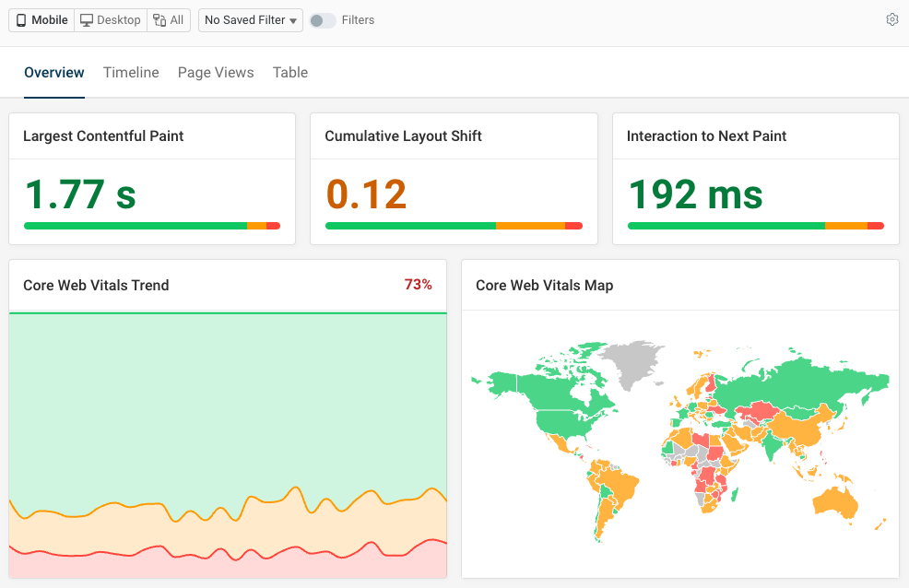This screenshot has width=909, height=588.
Task: Click the Interaction to Next Paint distribution bar
Action: click(756, 226)
